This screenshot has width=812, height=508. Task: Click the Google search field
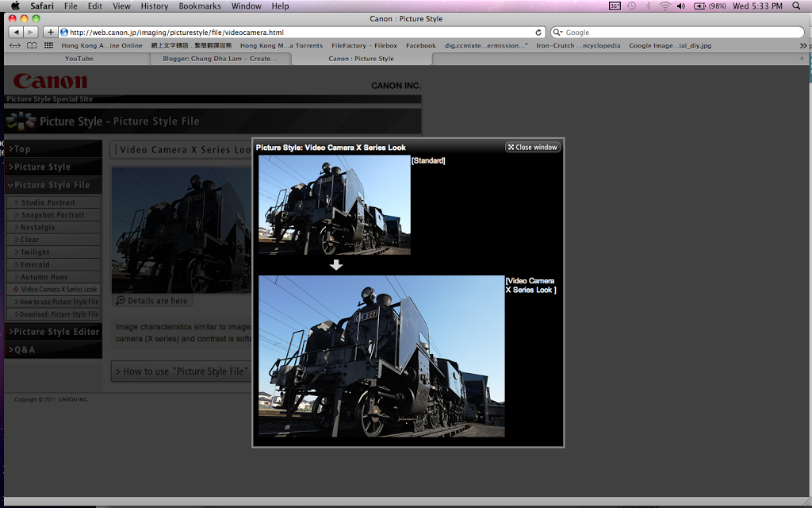[682, 33]
